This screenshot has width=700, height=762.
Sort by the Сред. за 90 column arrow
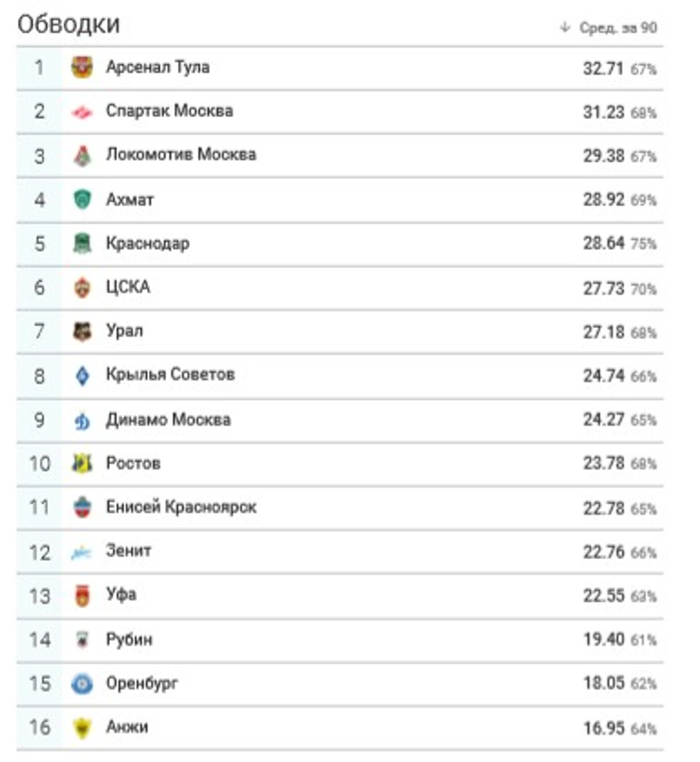[565, 27]
